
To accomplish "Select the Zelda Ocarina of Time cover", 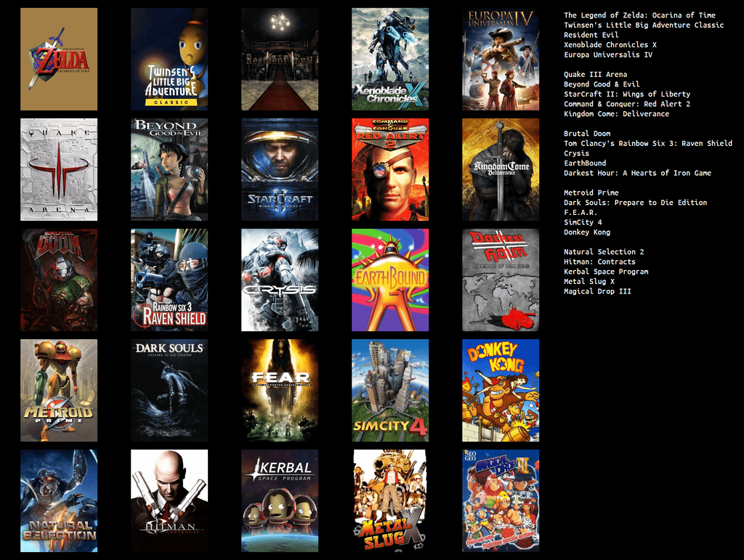I will [x=59, y=60].
